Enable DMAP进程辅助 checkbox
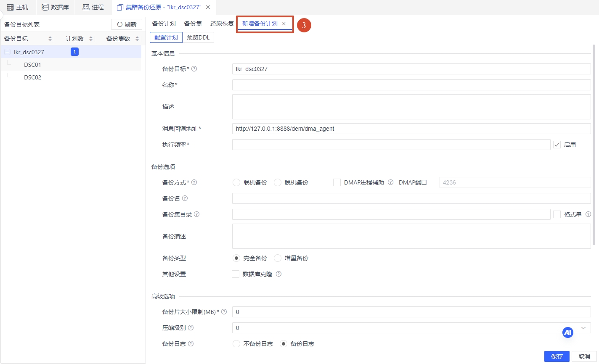This screenshot has height=364, width=599. pyautogui.click(x=337, y=182)
